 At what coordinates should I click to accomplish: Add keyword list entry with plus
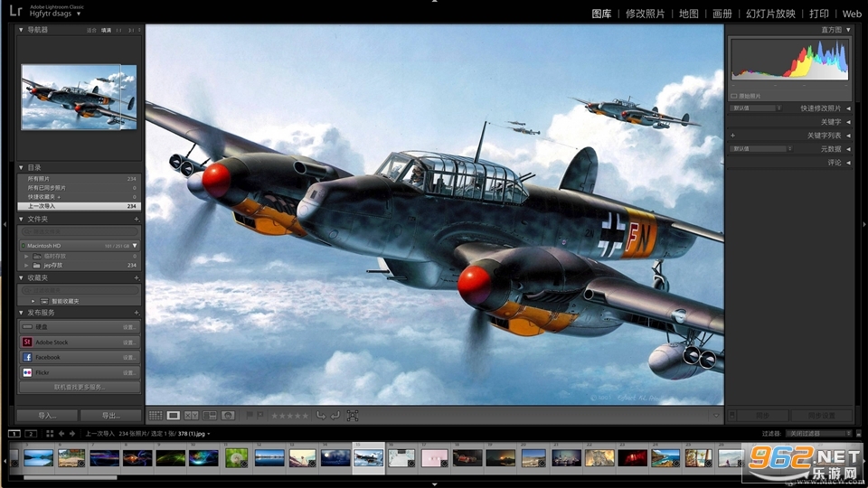pos(733,136)
